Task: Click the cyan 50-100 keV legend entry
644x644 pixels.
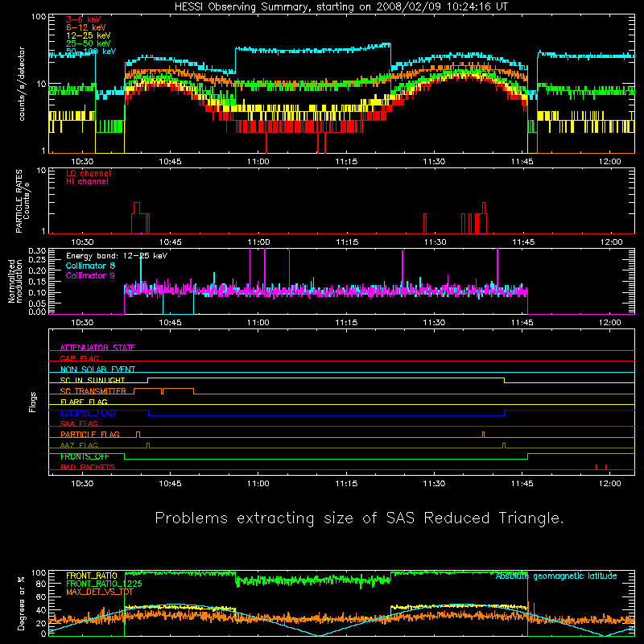Action: 91,52
